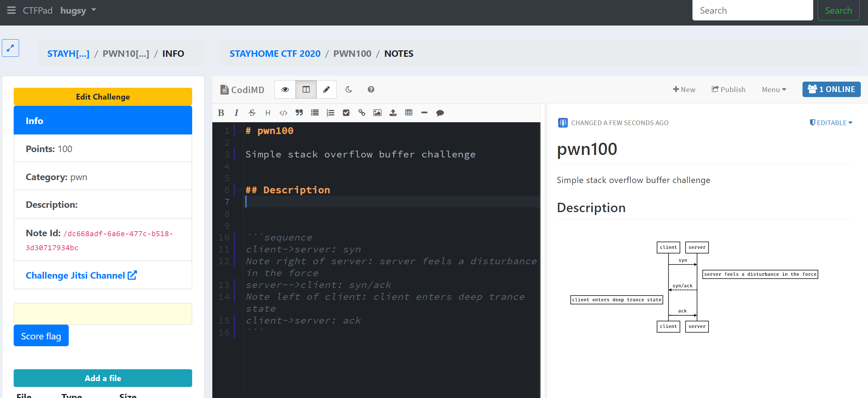
Task: Open the hugsy user dropdown
Action: [x=78, y=10]
